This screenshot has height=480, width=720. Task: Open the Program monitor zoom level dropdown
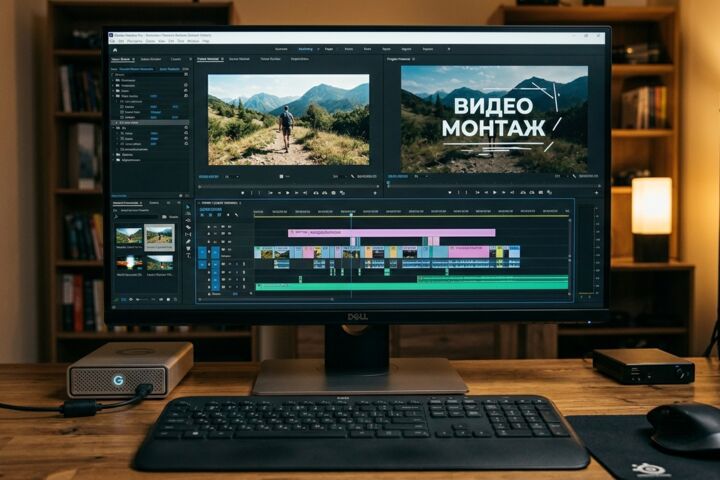click(x=421, y=176)
